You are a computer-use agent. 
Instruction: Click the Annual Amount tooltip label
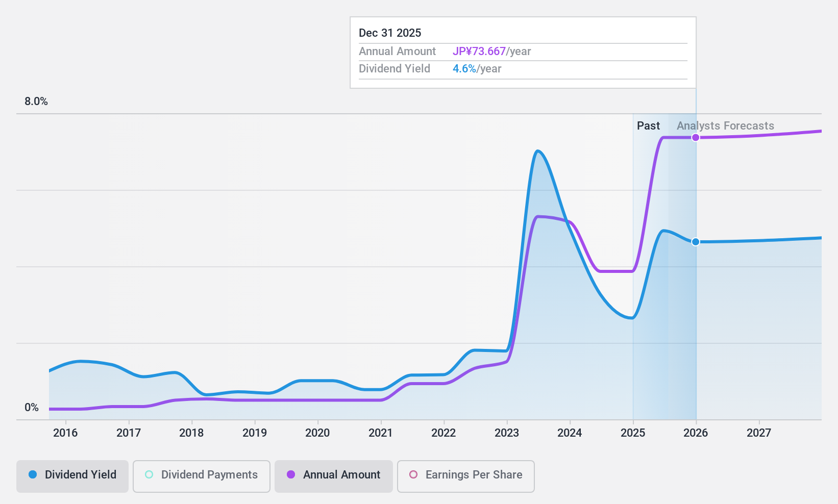(398, 52)
